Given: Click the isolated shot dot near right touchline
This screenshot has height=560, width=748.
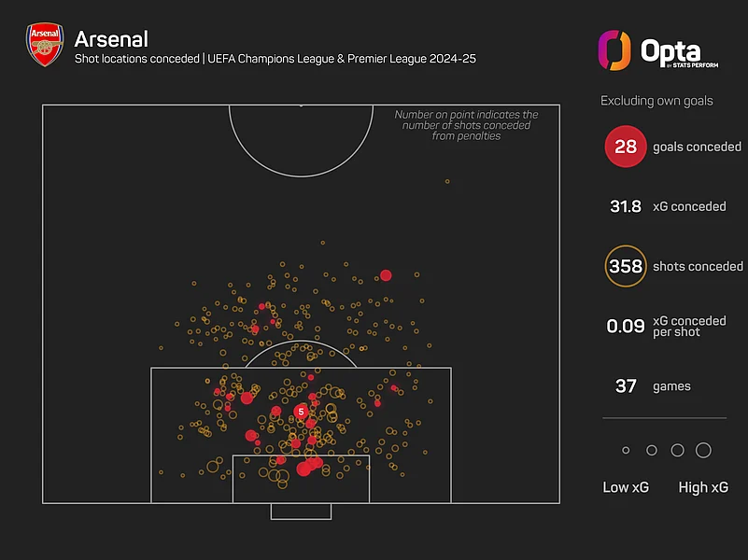Looking at the screenshot, I should pyautogui.click(x=447, y=182).
